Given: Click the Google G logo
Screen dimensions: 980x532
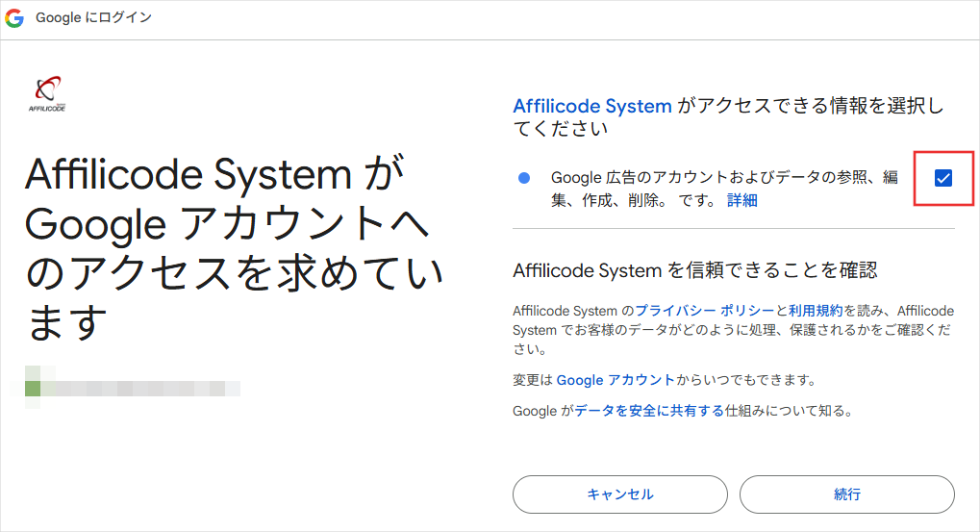Looking at the screenshot, I should click(x=14, y=18).
